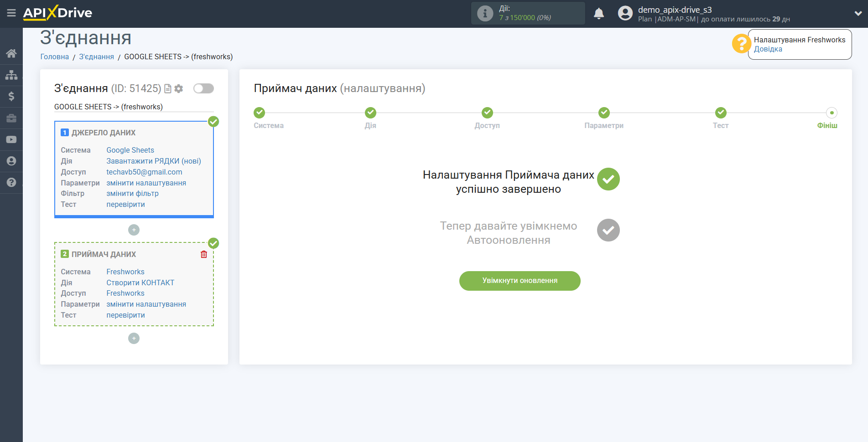Add a block below ДЖЕРЕЛО ДАНИХ

134,230
